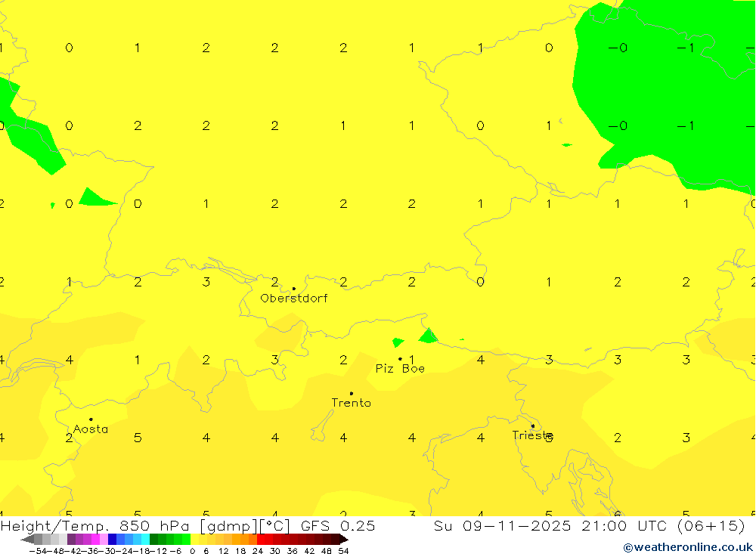Pick the cyan swatch in legend
The image size is (756, 554).
coord(145,540)
